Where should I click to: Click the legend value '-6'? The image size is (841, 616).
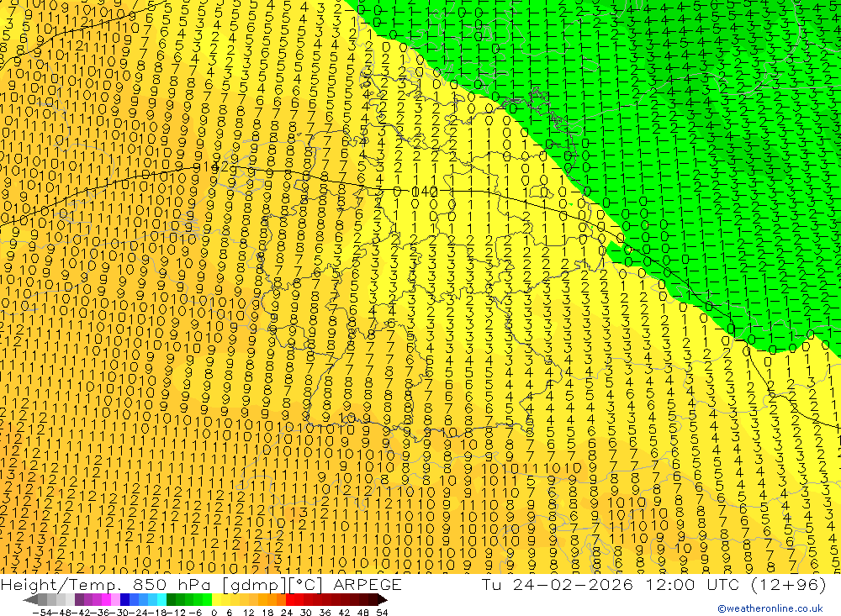[x=195, y=613]
